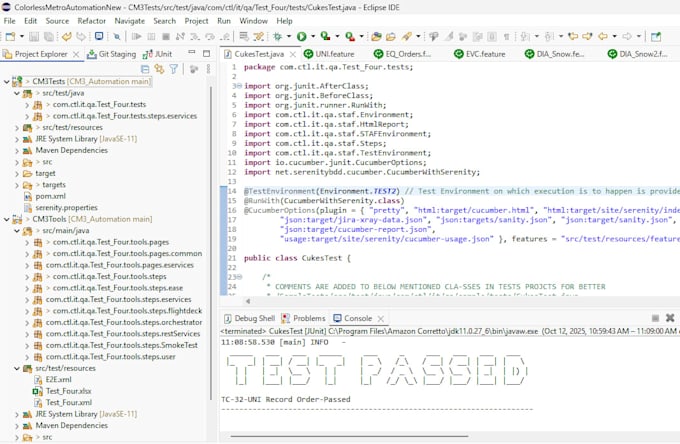This screenshot has height=444, width=680.
Task: Open the New wizard dropdown arrow
Action: pyautogui.click(x=22, y=36)
